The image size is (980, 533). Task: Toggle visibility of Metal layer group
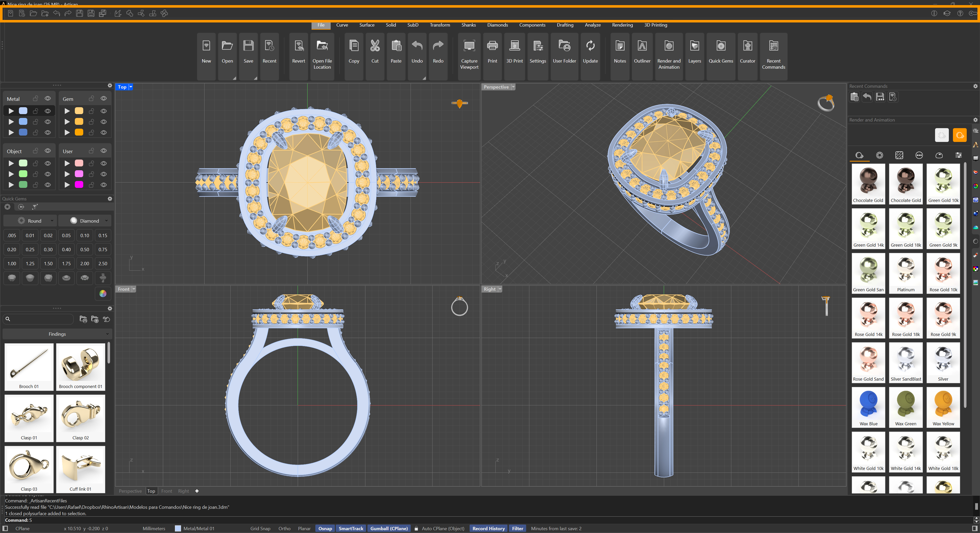point(47,99)
